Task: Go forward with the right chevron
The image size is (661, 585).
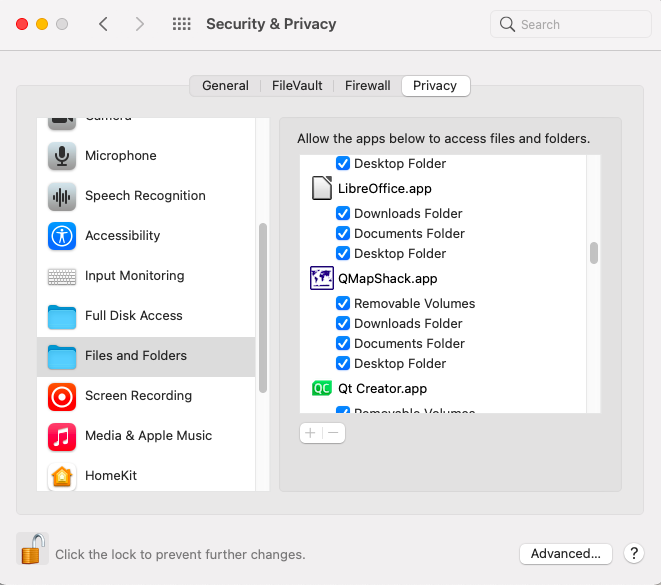Action: pos(140,24)
